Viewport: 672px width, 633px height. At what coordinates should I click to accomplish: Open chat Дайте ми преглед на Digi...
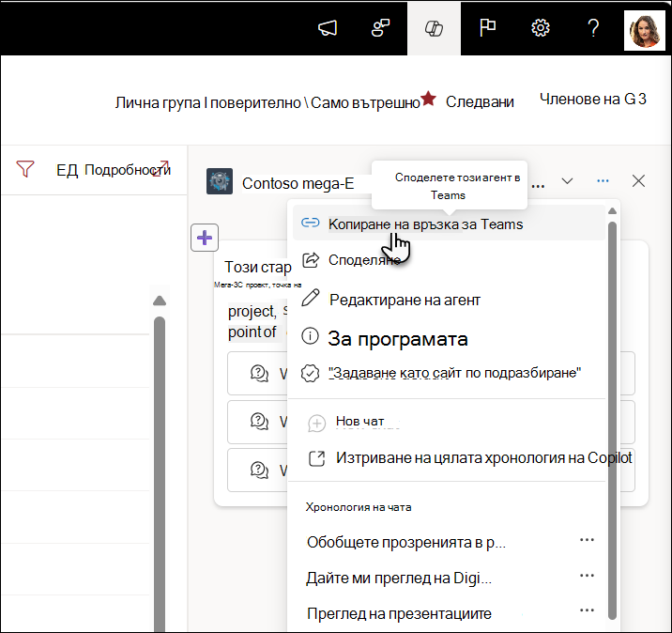pyautogui.click(x=399, y=579)
